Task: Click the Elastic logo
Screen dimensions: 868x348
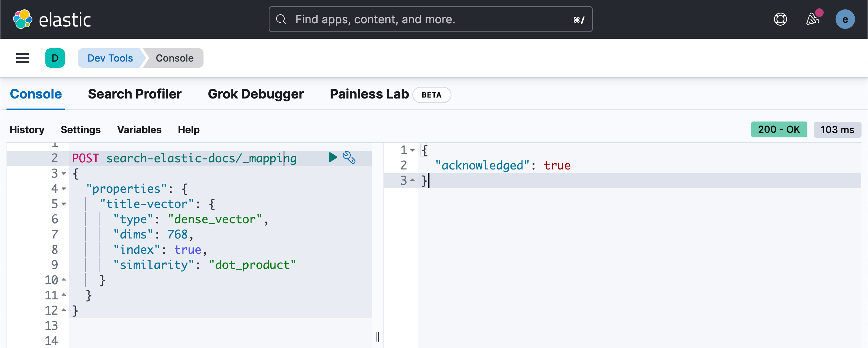Action: 52,19
